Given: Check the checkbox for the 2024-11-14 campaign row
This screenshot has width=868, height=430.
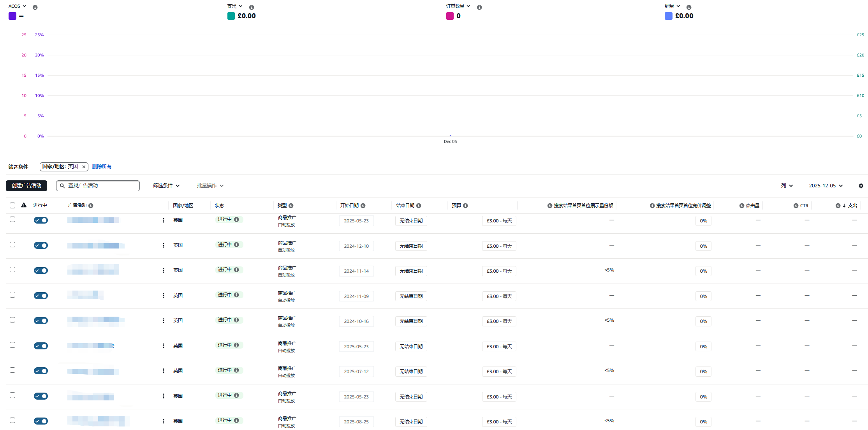Looking at the screenshot, I should [12, 270].
